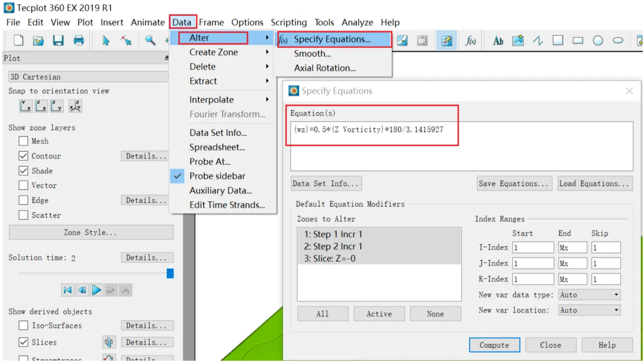
Task: Click the Print toolbar icon
Action: [x=79, y=41]
